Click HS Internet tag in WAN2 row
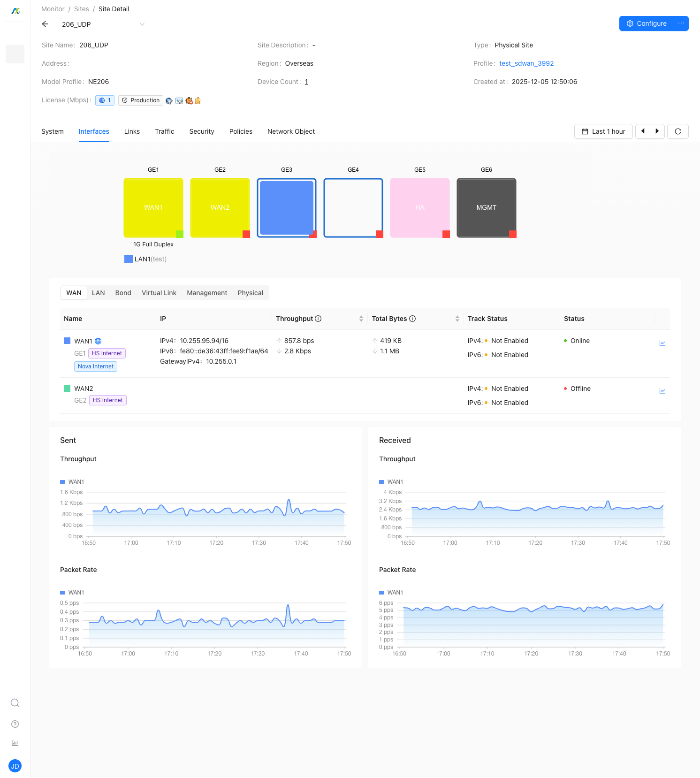This screenshot has height=778, width=700. [x=108, y=400]
